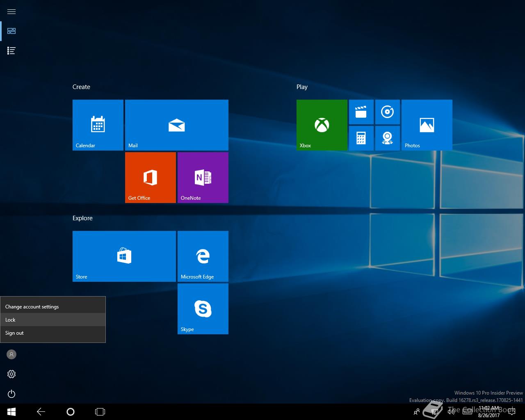Open the Photos tile
525x420 pixels.
427,125
